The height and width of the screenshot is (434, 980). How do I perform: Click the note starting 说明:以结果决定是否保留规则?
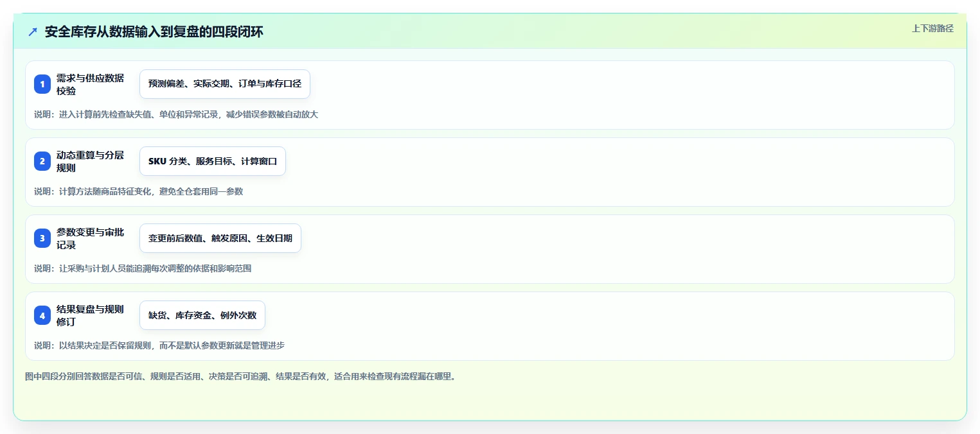159,345
